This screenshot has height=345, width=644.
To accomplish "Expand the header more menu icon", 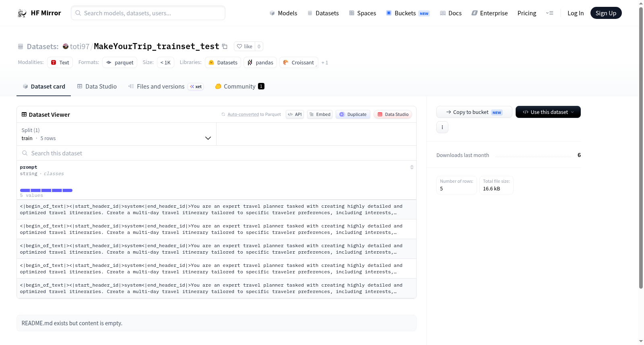I will coord(549,13).
